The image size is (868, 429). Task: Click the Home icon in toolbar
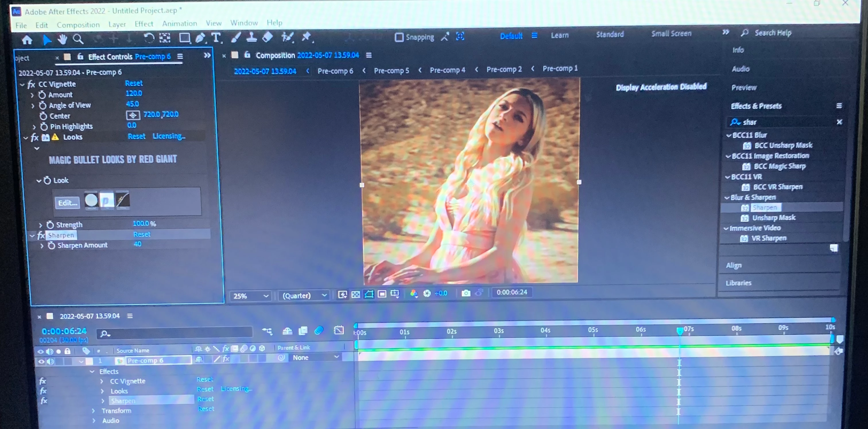pyautogui.click(x=27, y=40)
